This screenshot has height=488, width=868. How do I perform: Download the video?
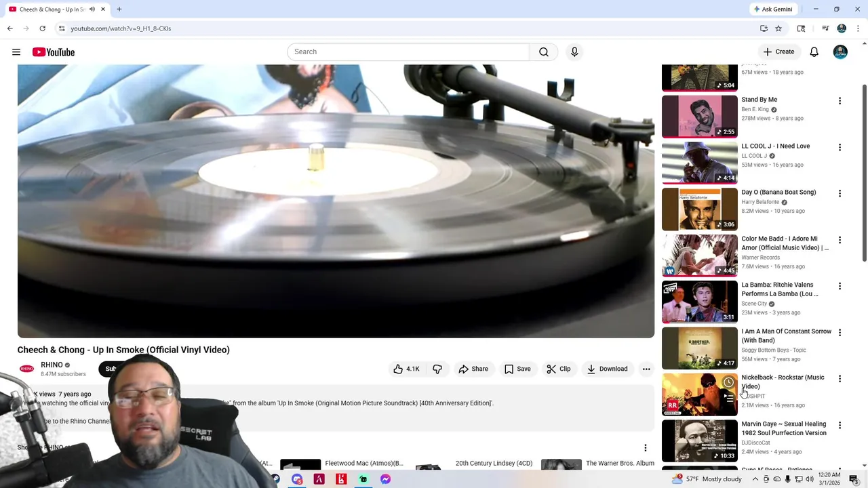(x=608, y=369)
